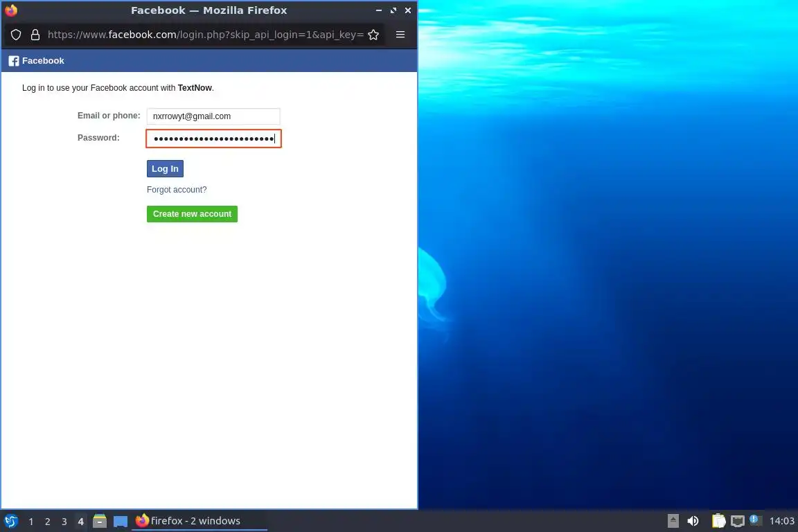
Task: Click the Facebook logo in the blue header
Action: point(14,61)
